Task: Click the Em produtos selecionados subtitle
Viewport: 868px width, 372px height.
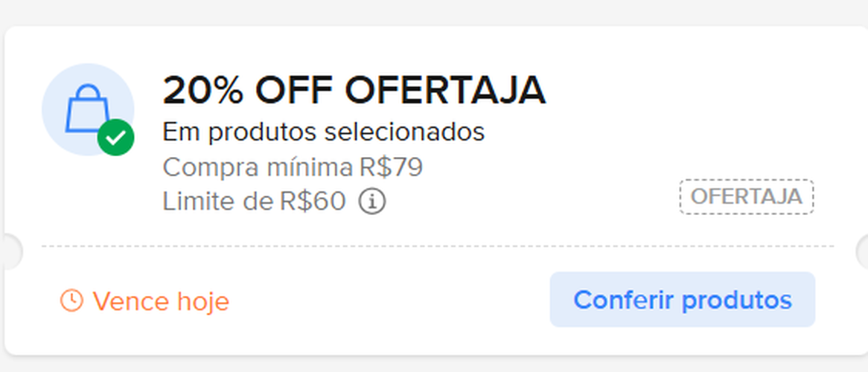Action: tap(323, 132)
